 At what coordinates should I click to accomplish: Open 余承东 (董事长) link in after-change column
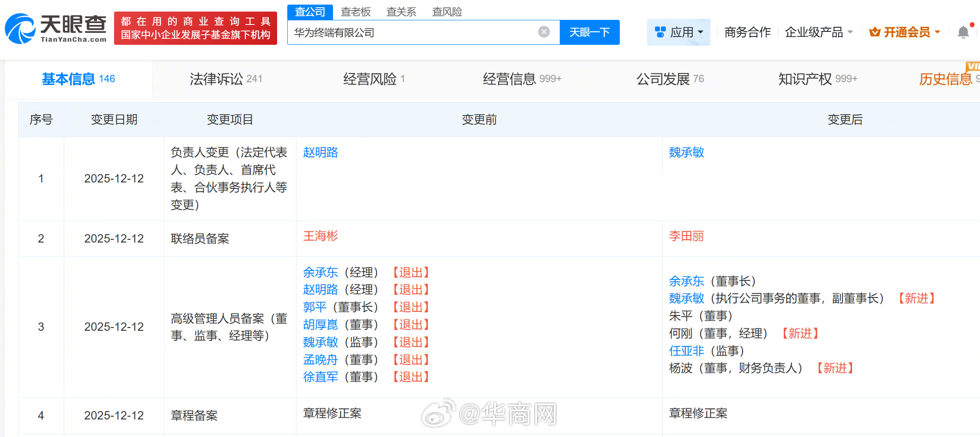coord(687,281)
